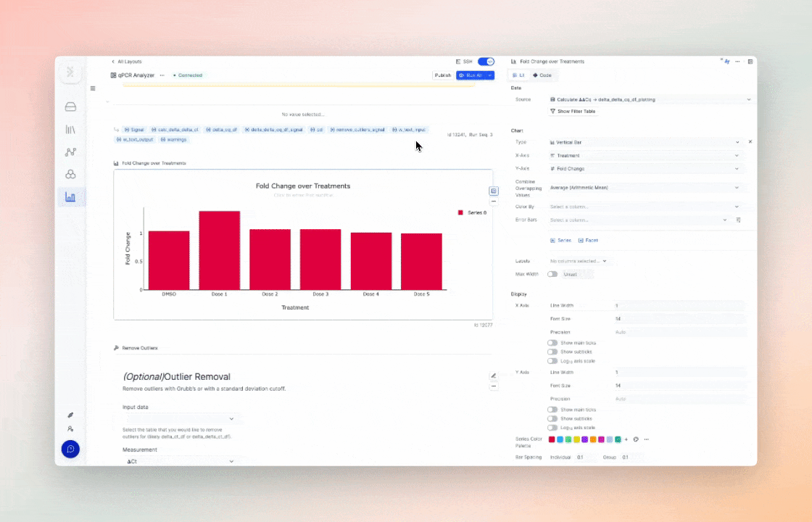Open the Color By column dropdown
The height and width of the screenshot is (522, 812).
tap(645, 207)
